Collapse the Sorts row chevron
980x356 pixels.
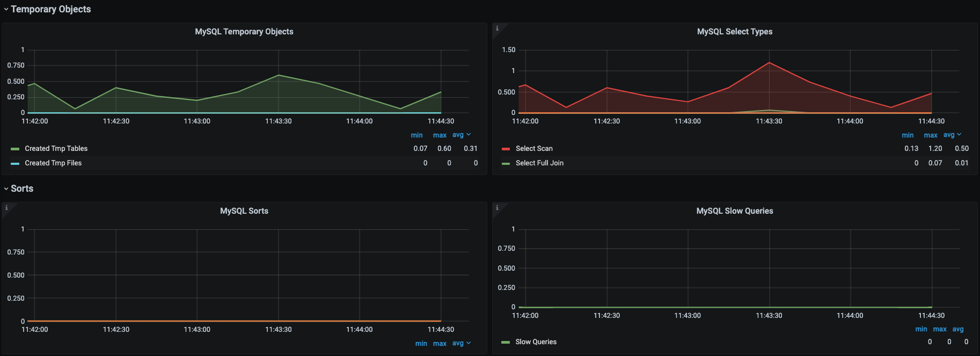point(6,188)
